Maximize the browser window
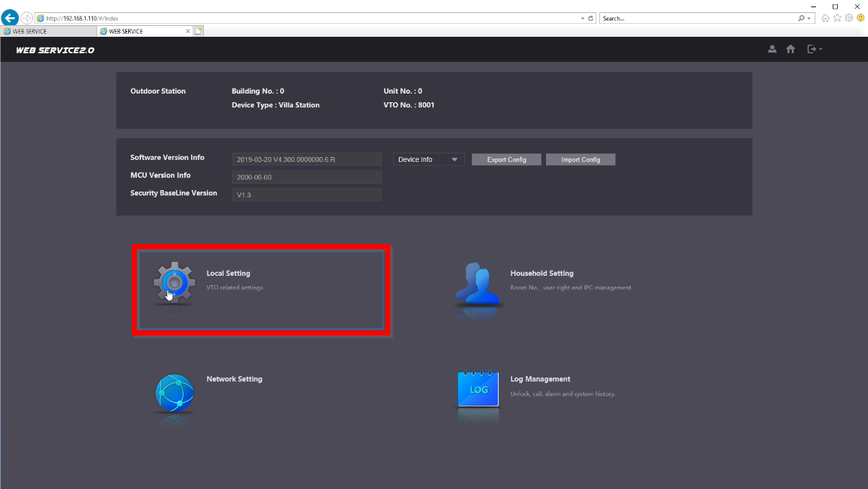The image size is (868, 489). coord(835,6)
